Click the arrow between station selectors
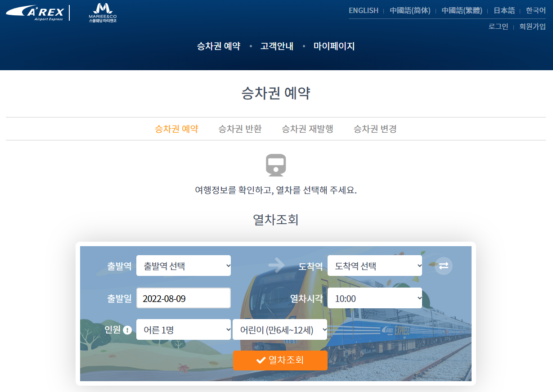This screenshot has width=553, height=392. click(276, 265)
